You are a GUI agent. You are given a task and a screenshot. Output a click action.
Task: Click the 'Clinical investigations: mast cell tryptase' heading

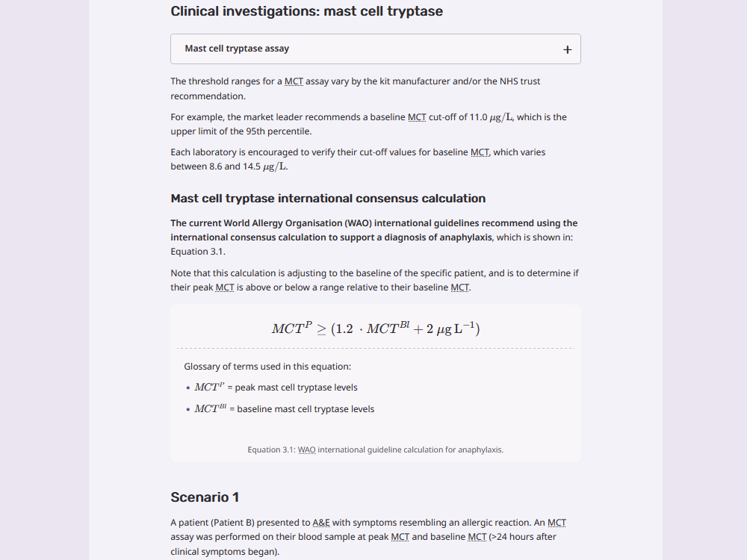pyautogui.click(x=307, y=11)
